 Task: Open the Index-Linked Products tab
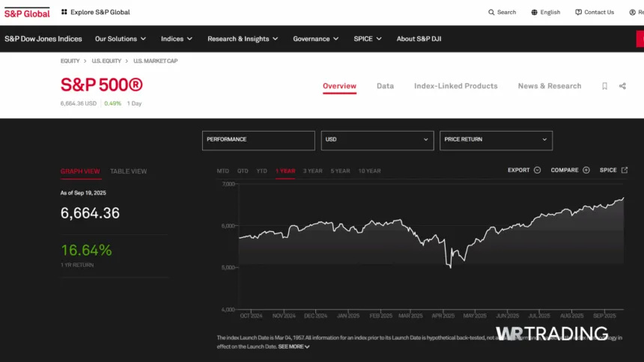[455, 86]
